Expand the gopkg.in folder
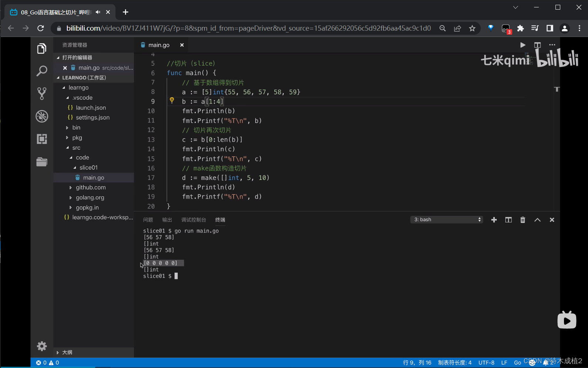The image size is (588, 368). 71,207
